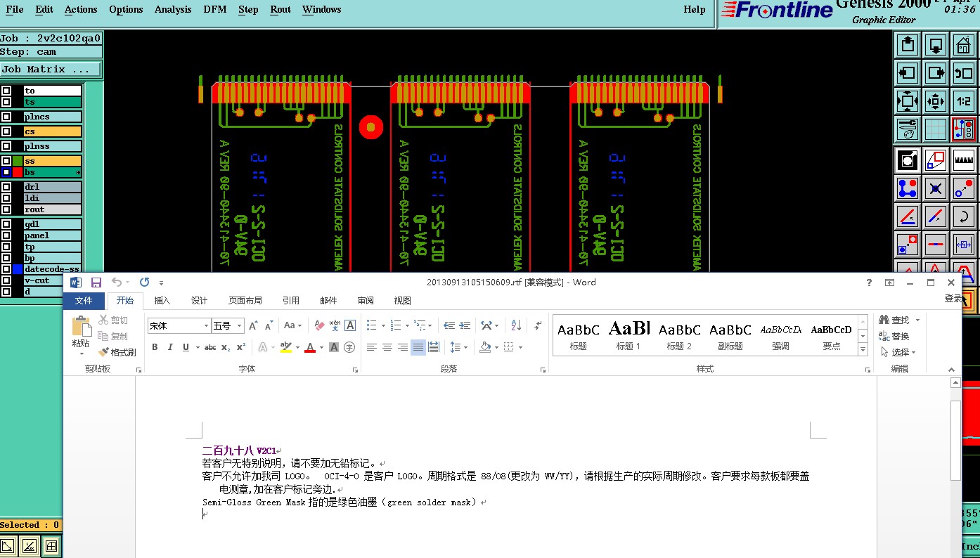Click the pan-up arrow icon in Genesis
The height and width of the screenshot is (558, 980).
click(x=908, y=46)
